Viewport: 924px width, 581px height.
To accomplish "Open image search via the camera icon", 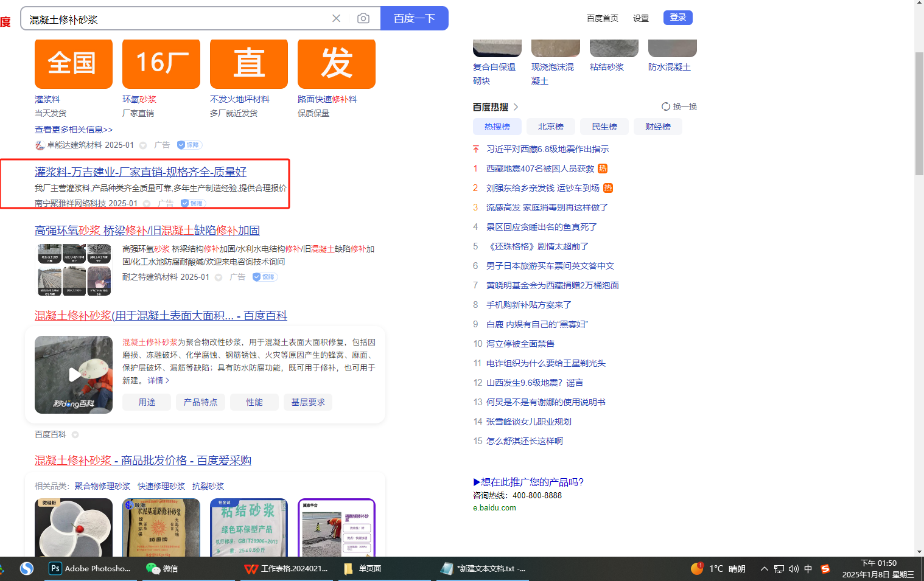I will coord(363,18).
